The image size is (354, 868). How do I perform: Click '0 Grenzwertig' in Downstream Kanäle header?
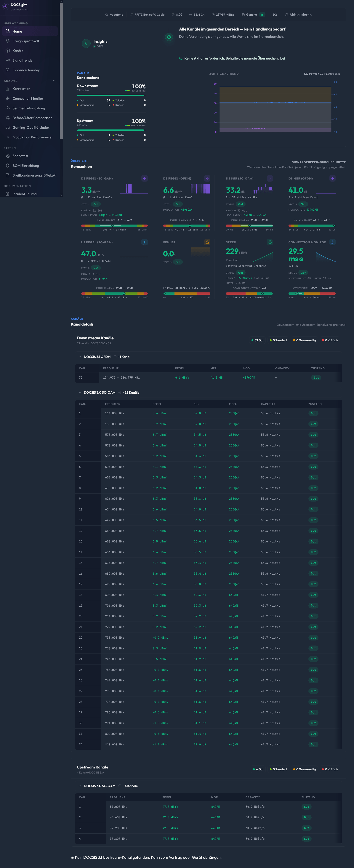click(x=305, y=340)
